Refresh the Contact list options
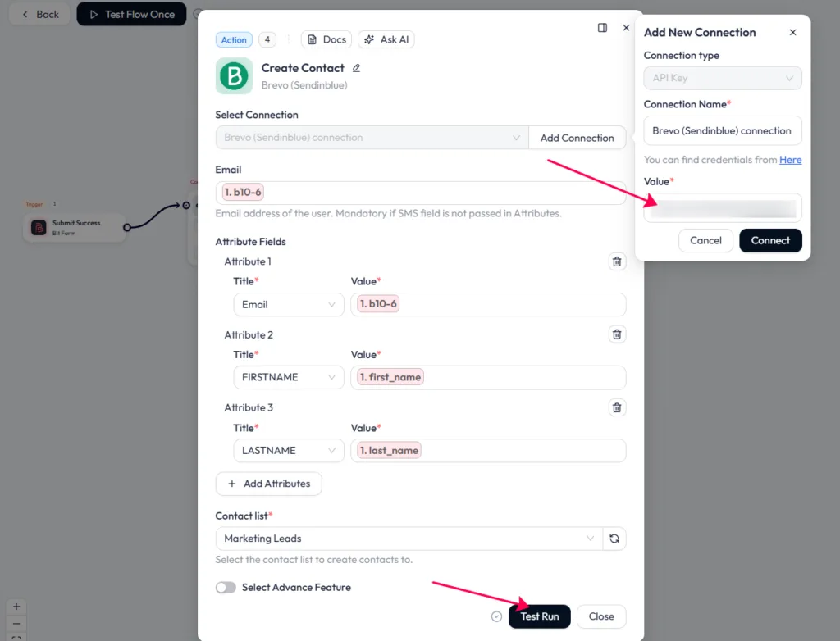 click(614, 539)
